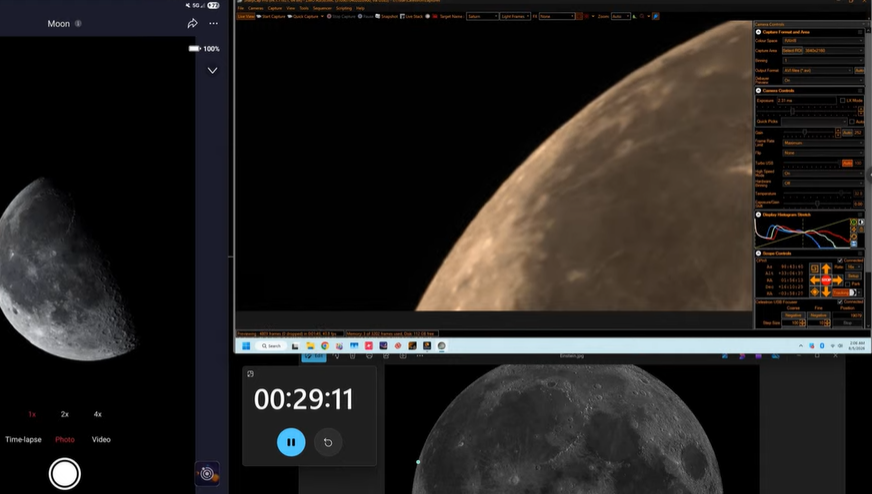Enable the Park checkbox
Screen dimensions: 872x494
[x=848, y=284]
